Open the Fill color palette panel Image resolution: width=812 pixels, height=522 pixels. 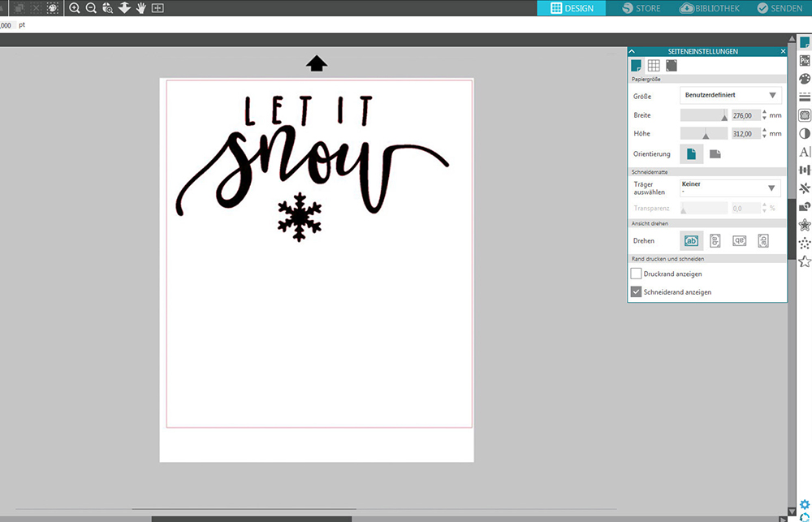click(805, 79)
